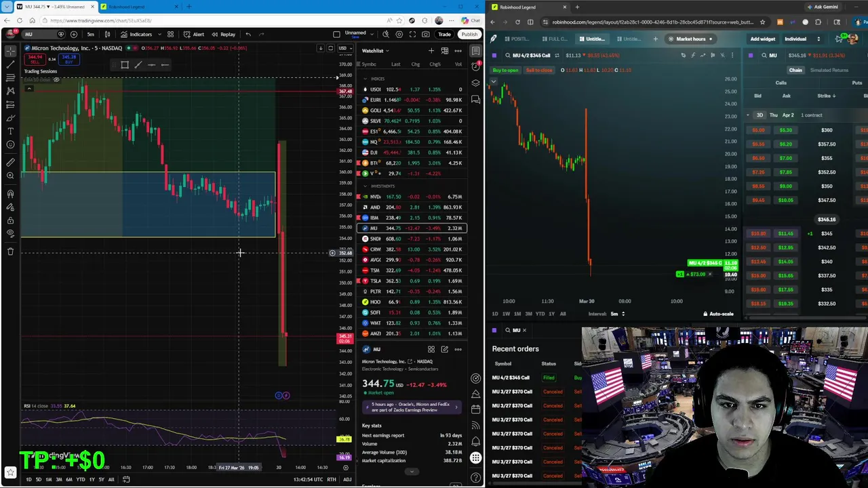This screenshot has width=868, height=488.
Task: Open the Simulated Returns tab
Action: (x=829, y=70)
